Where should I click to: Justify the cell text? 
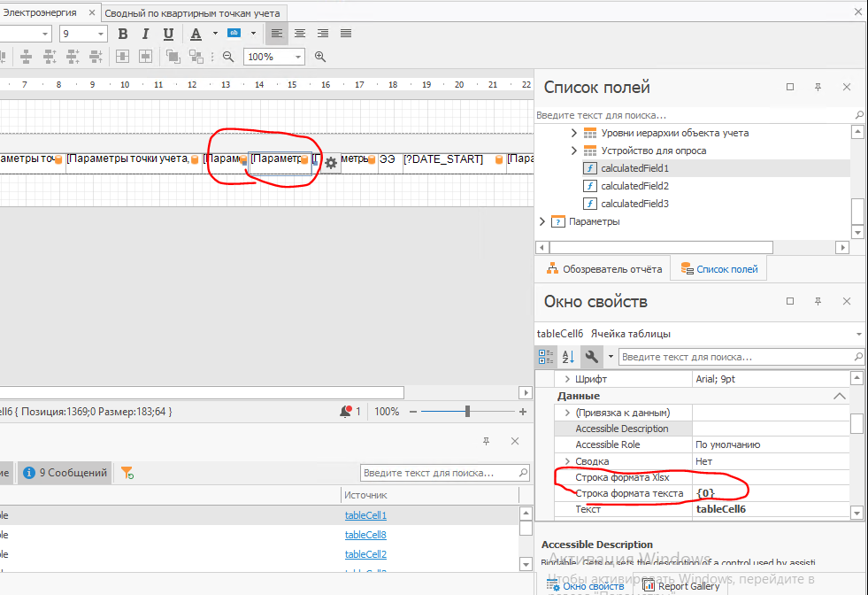(346, 34)
